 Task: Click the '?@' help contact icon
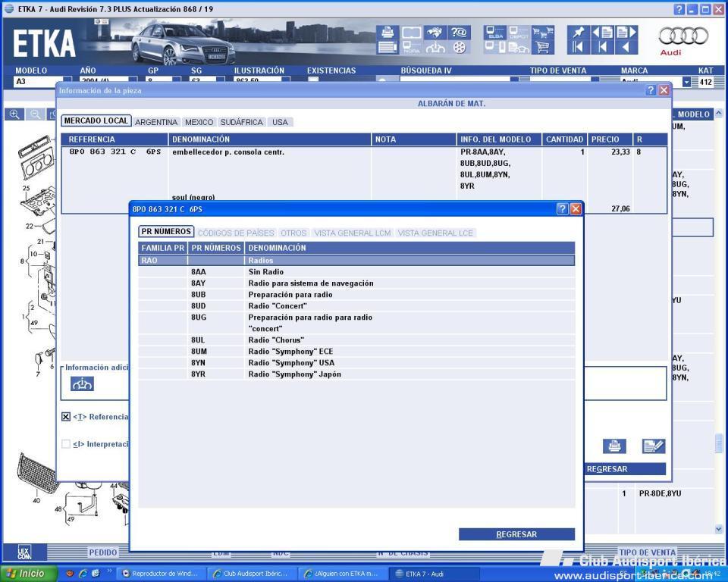(459, 33)
